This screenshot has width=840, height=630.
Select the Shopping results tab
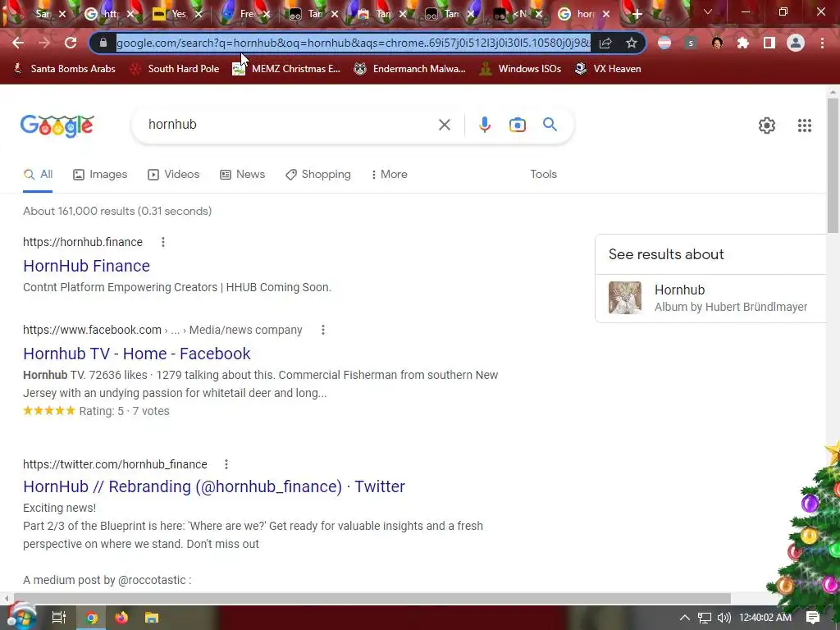pos(318,174)
